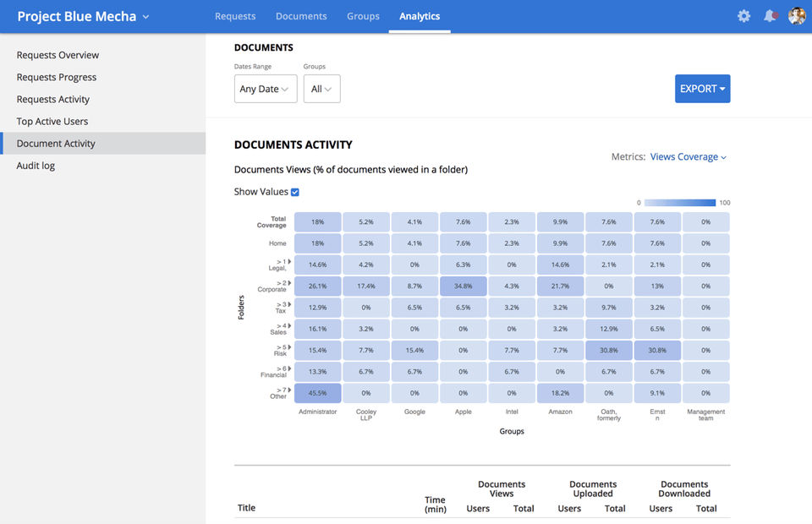
Task: Click the user profile avatar
Action: (796, 16)
